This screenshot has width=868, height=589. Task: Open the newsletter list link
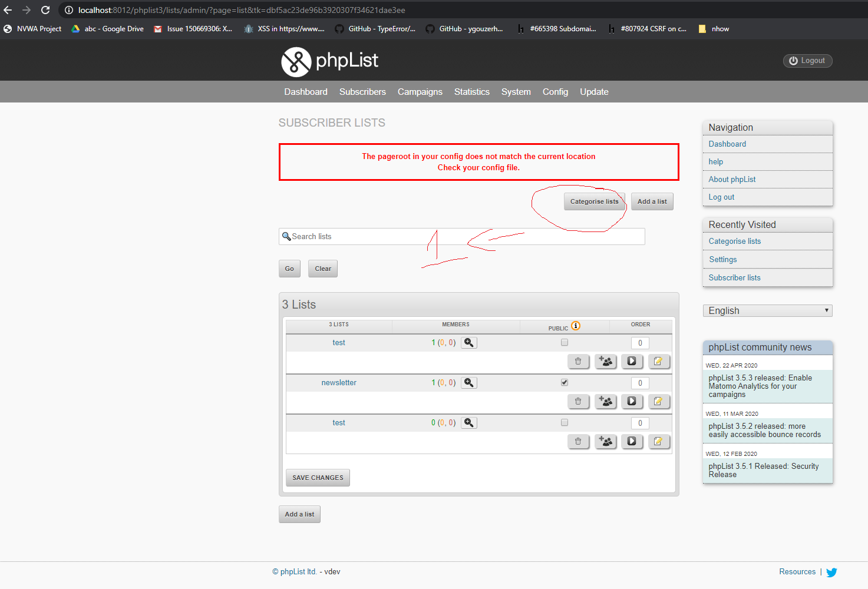point(339,383)
